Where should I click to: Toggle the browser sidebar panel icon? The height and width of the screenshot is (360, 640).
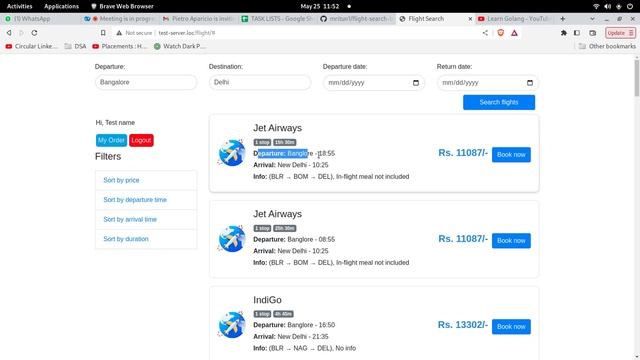577,33
